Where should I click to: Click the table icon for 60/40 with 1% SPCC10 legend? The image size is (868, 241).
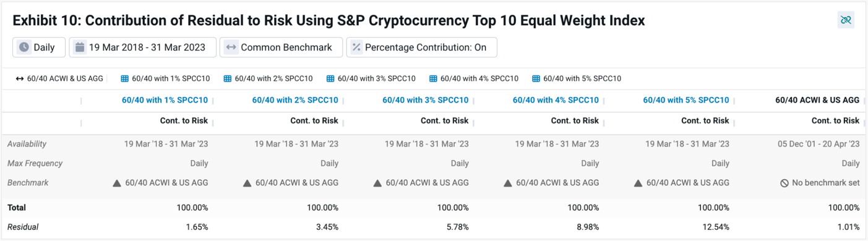124,78
